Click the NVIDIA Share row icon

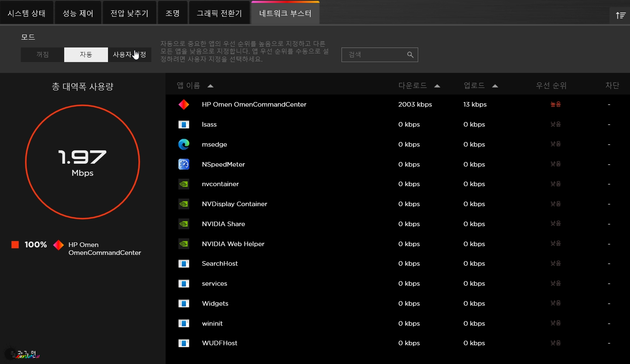pos(183,224)
